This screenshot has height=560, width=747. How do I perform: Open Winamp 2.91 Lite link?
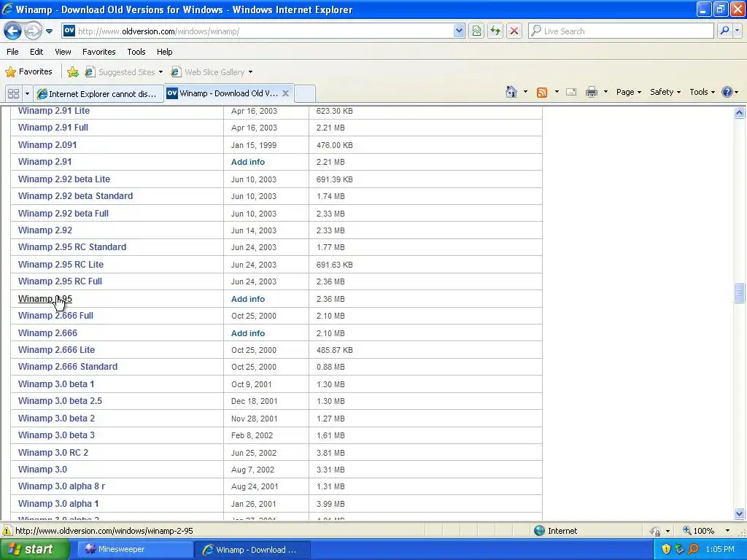pyautogui.click(x=54, y=111)
